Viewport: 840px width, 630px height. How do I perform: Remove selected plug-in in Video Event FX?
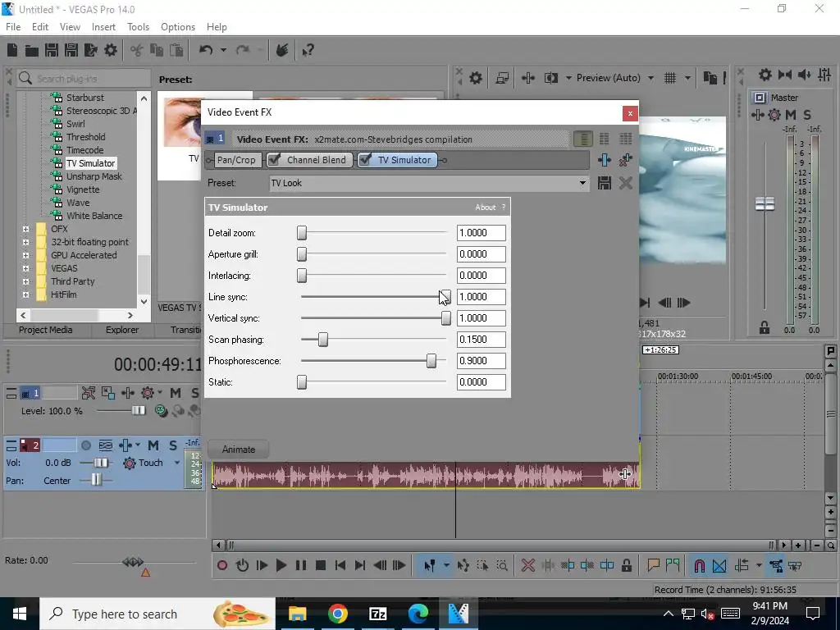[625, 160]
